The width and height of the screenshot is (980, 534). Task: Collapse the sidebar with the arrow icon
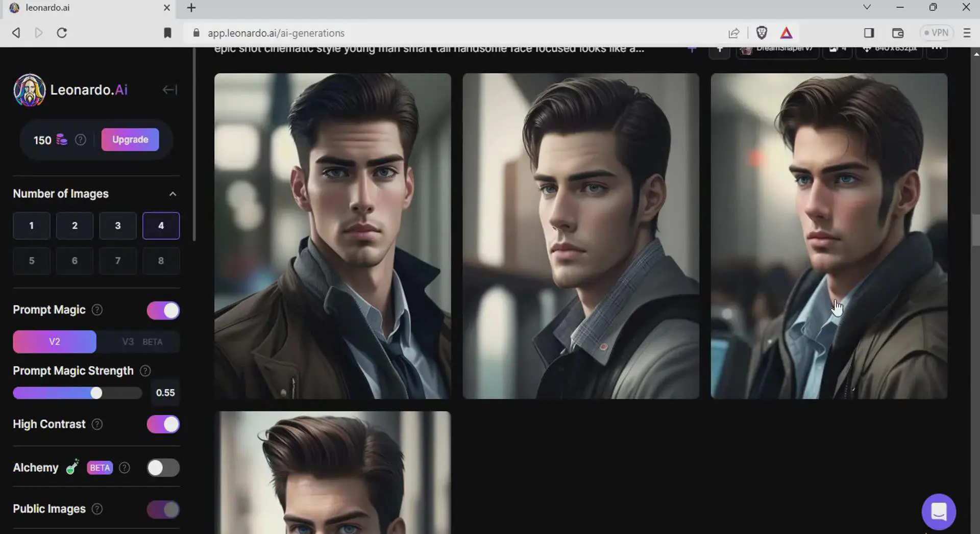169,90
